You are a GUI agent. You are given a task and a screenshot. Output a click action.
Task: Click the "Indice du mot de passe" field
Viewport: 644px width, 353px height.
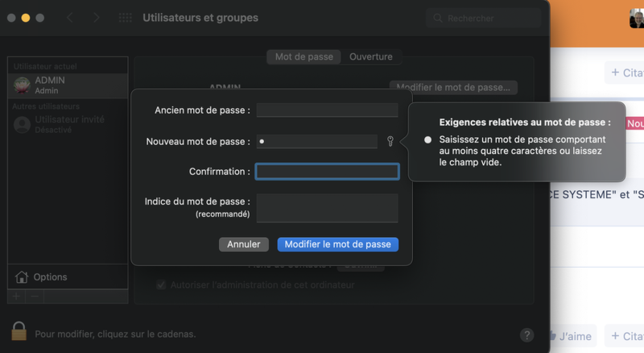(x=327, y=207)
